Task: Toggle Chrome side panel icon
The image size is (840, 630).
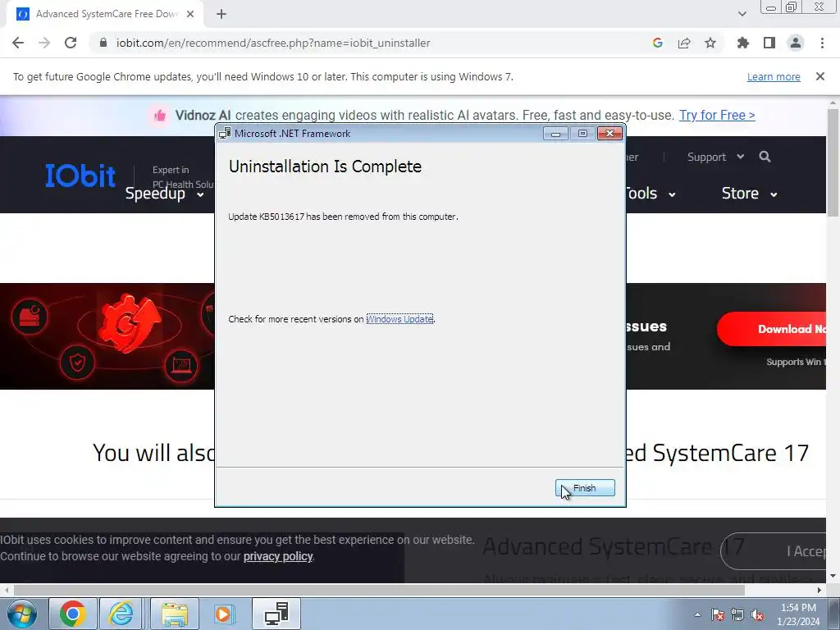Action: 769,43
